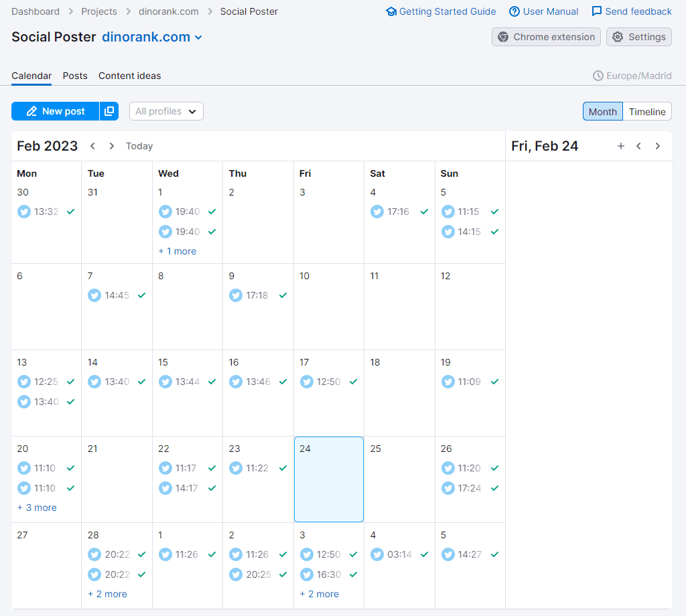This screenshot has height=616, width=686.
Task: Select the Feb 21 day cell
Action: tap(117, 479)
